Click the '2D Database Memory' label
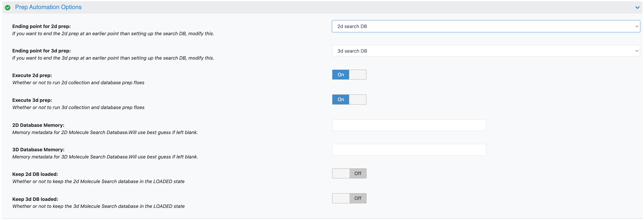This screenshot has height=220, width=644. tap(38, 125)
